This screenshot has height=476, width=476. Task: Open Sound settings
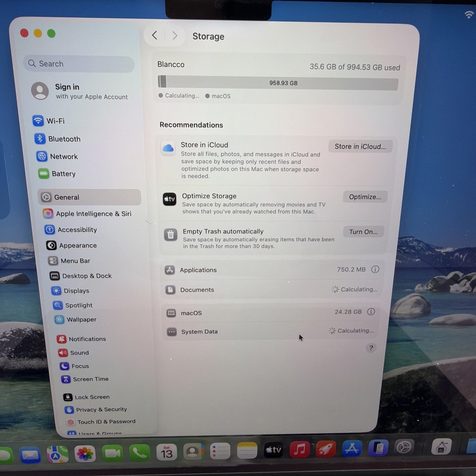click(x=74, y=353)
